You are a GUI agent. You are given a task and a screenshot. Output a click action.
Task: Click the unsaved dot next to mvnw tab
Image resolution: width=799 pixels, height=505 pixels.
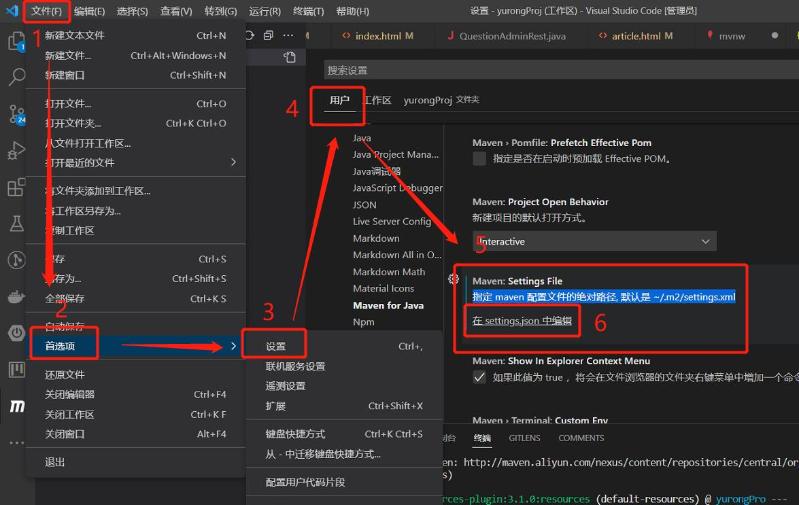(x=775, y=36)
